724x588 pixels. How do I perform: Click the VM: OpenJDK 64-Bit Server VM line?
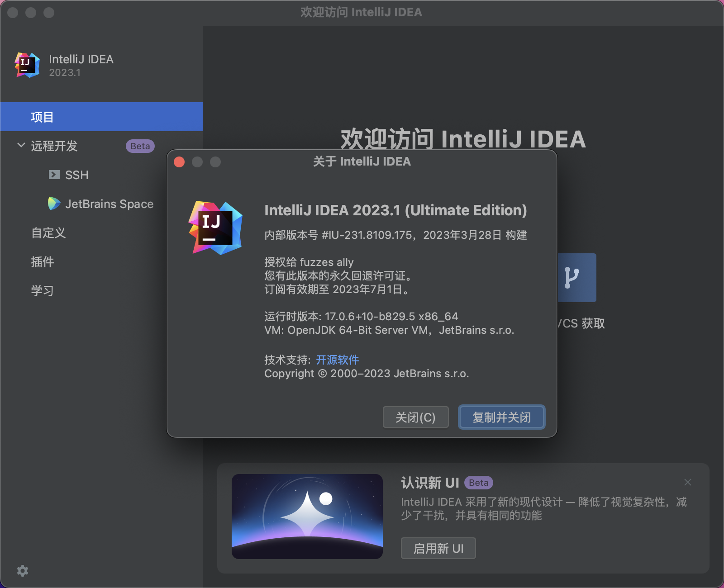[389, 330]
